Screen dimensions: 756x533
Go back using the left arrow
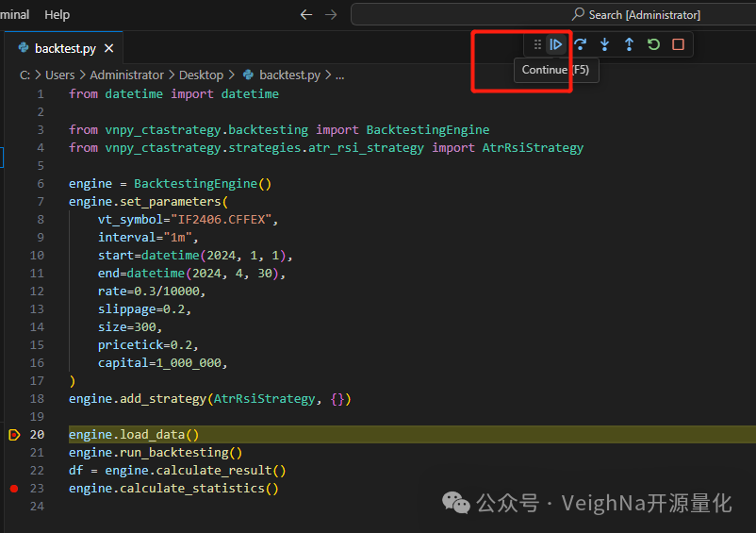[x=305, y=14]
